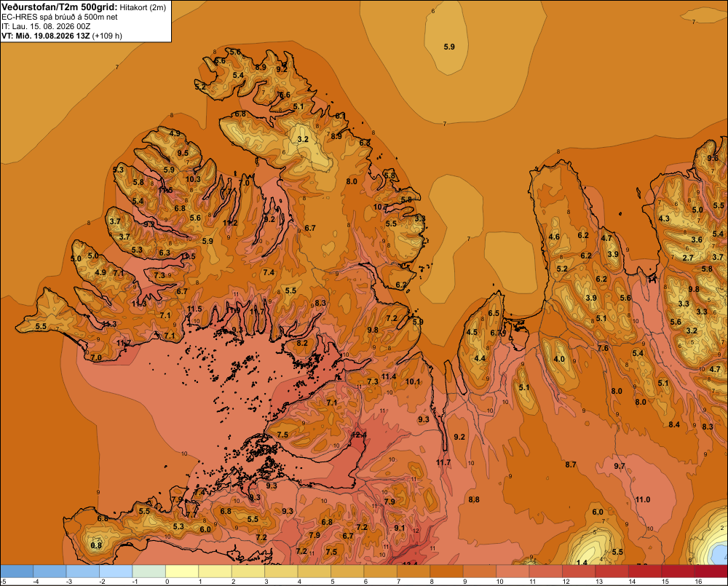Select the blue -5 to -4 legend swatch
Viewport: 728px width, 586px height.
click(17, 571)
